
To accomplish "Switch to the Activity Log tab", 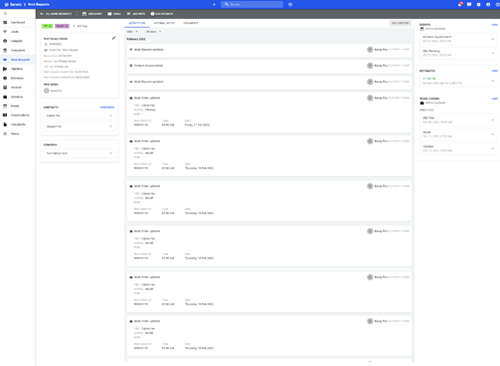I will [x=137, y=23].
